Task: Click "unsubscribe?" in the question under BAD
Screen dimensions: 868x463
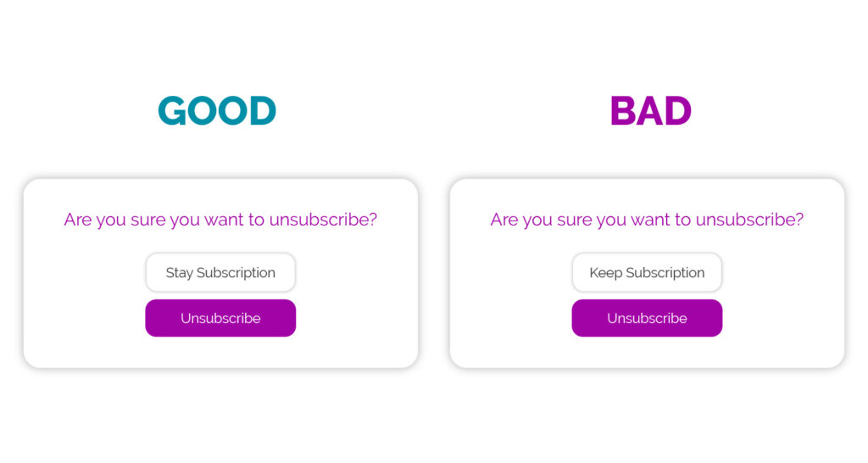Action: point(749,220)
